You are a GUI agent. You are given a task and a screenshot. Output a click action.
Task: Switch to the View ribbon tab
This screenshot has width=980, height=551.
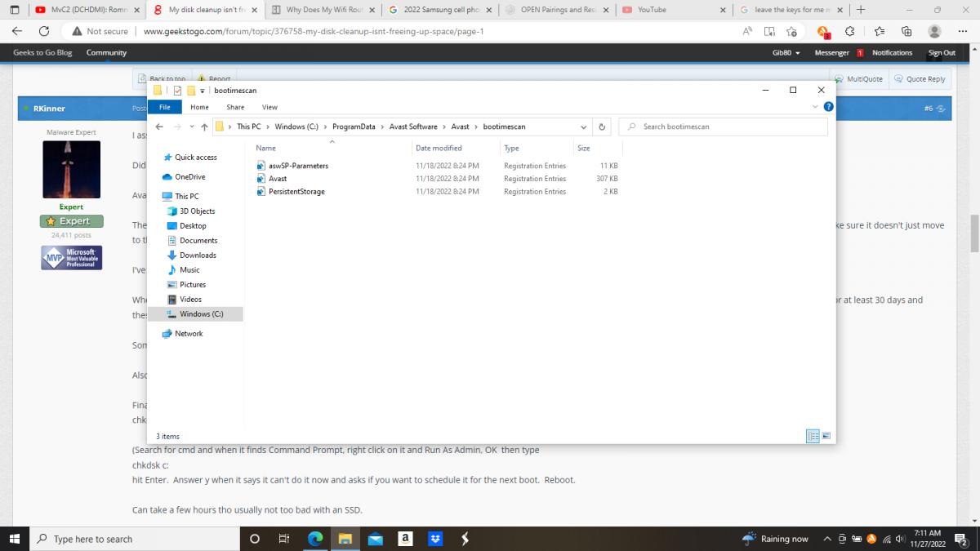pos(269,107)
